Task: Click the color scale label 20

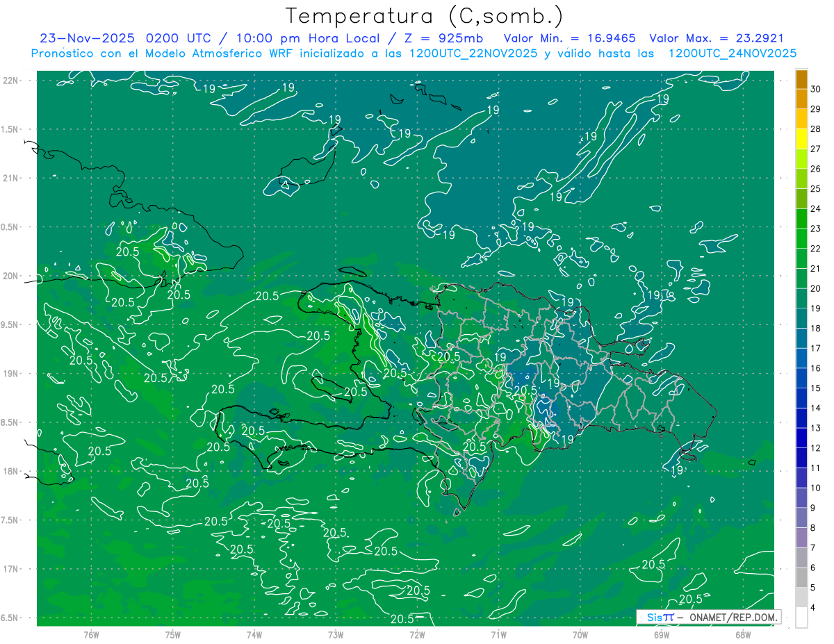Action: [816, 288]
